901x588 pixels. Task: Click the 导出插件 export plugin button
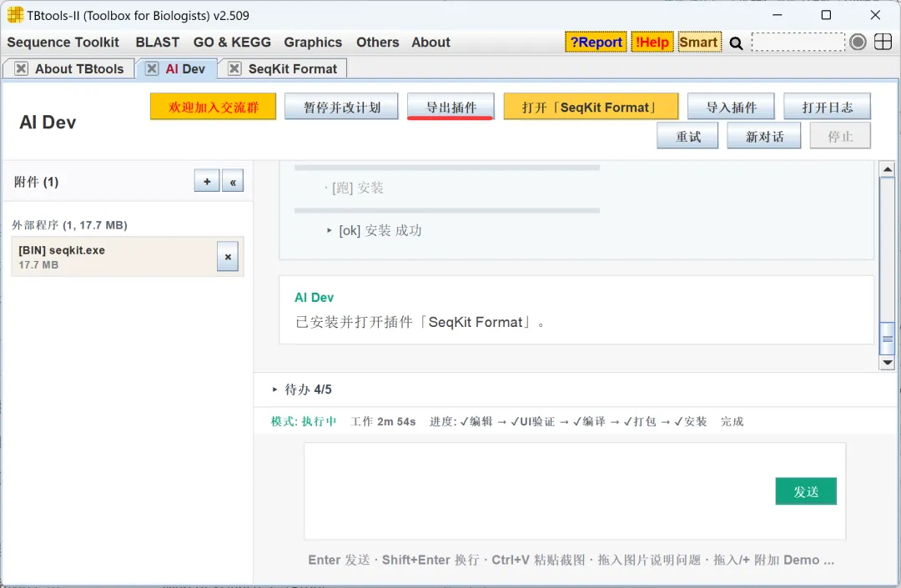pos(451,107)
